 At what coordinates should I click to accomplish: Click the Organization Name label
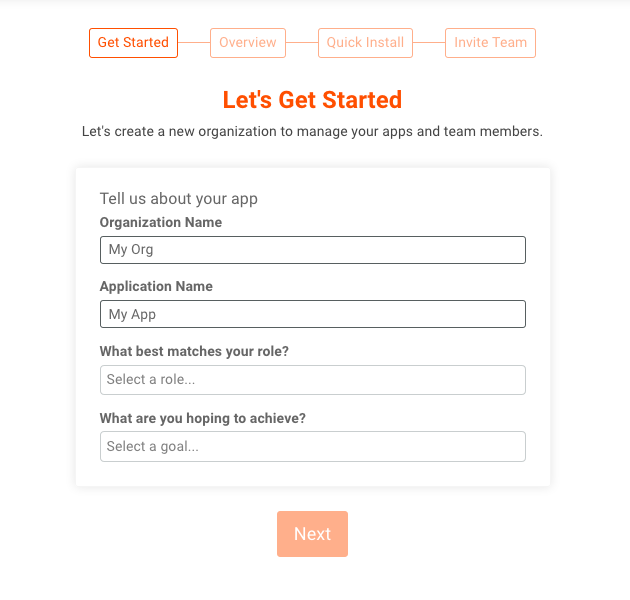click(x=161, y=222)
